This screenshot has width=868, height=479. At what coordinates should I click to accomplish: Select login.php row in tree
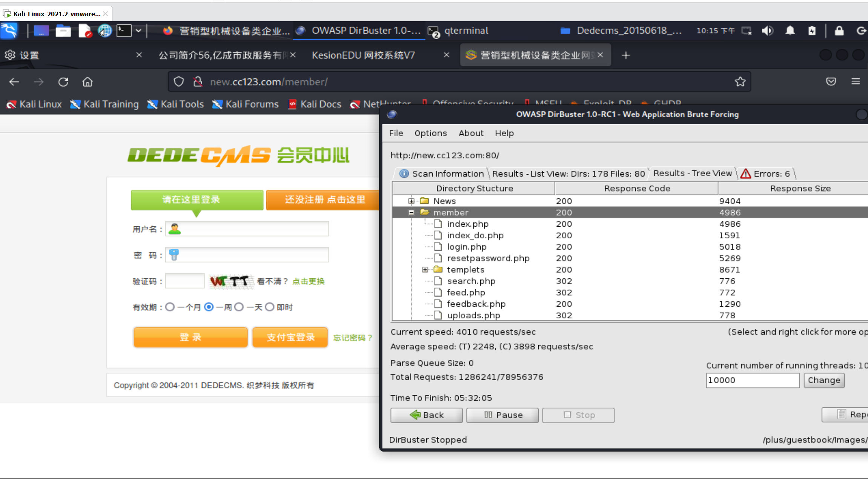pyautogui.click(x=630, y=247)
